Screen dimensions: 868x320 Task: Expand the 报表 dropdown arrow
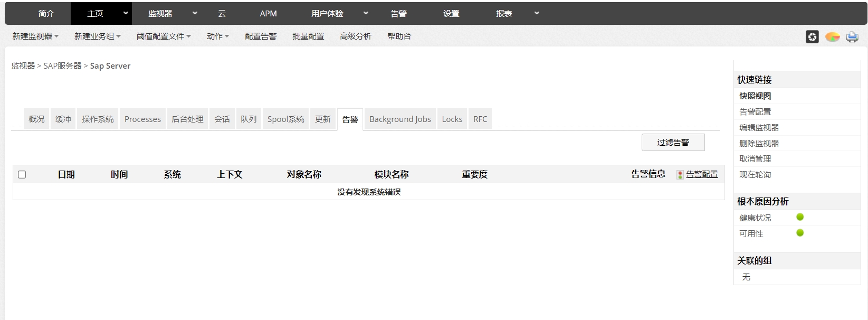(x=537, y=13)
